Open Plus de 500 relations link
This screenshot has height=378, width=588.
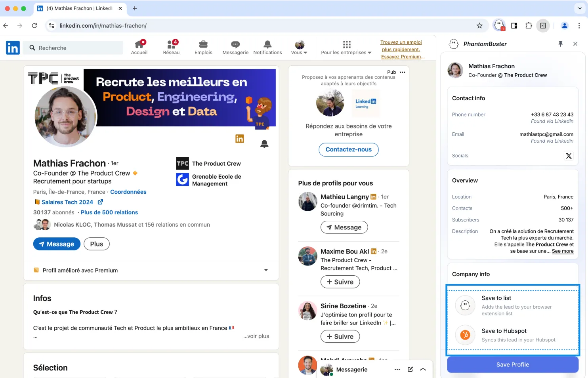point(109,212)
